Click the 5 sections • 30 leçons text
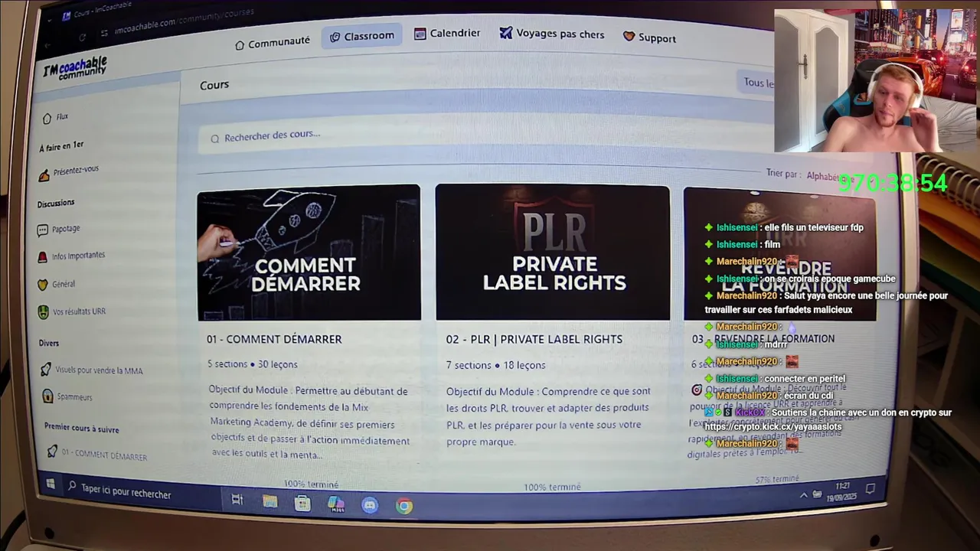 pos(253,364)
